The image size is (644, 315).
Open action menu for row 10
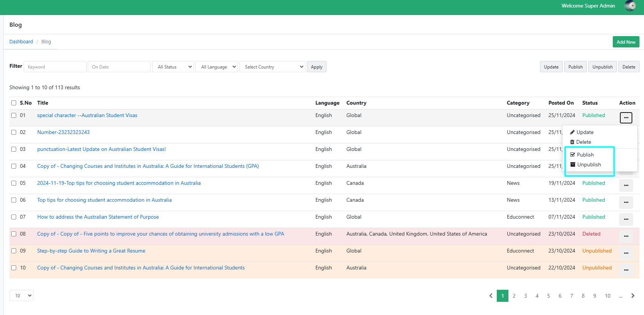pos(626,270)
